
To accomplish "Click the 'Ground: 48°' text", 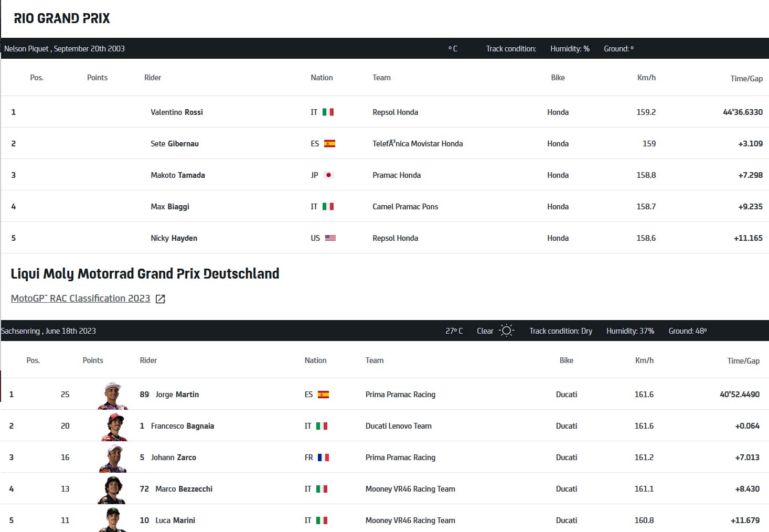I will tap(688, 331).
